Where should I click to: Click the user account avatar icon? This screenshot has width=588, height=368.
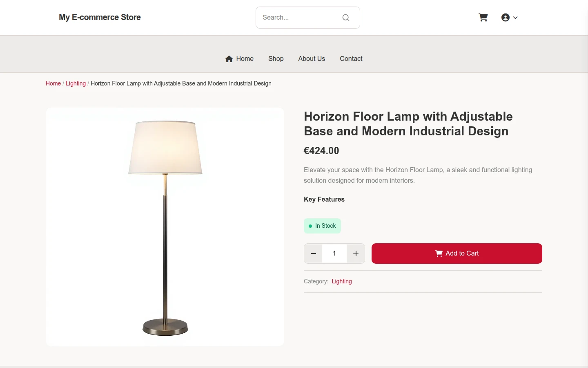506,18
